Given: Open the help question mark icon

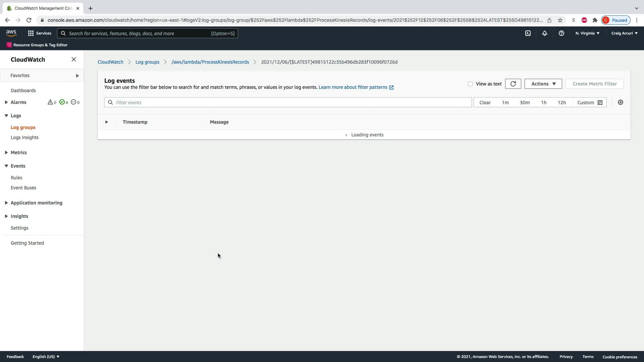Looking at the screenshot, I should [x=561, y=33].
